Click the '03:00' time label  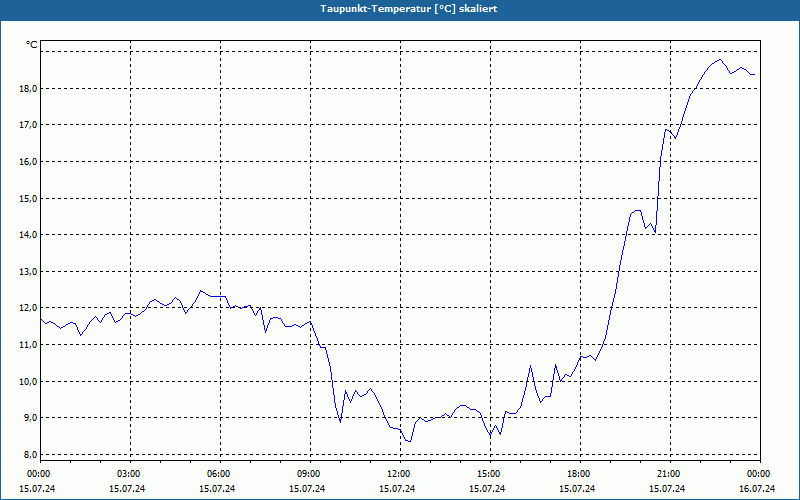(x=128, y=474)
